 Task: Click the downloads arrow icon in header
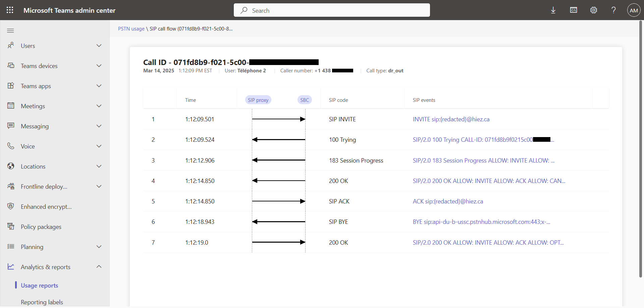pyautogui.click(x=553, y=10)
